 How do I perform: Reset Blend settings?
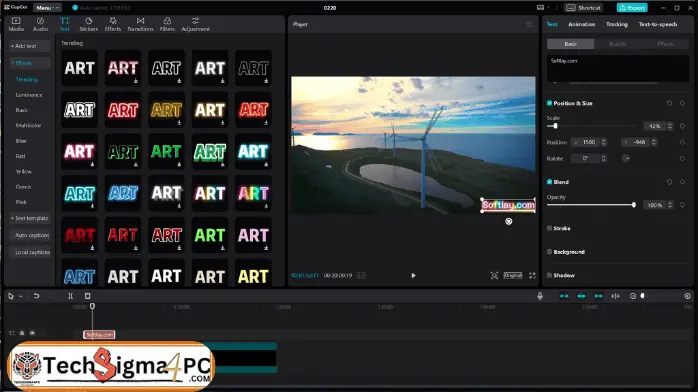click(669, 182)
